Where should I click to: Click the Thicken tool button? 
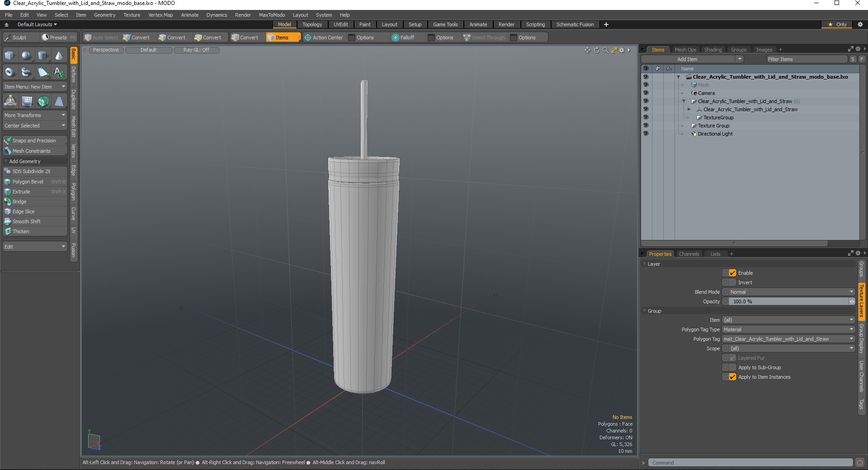(x=35, y=231)
